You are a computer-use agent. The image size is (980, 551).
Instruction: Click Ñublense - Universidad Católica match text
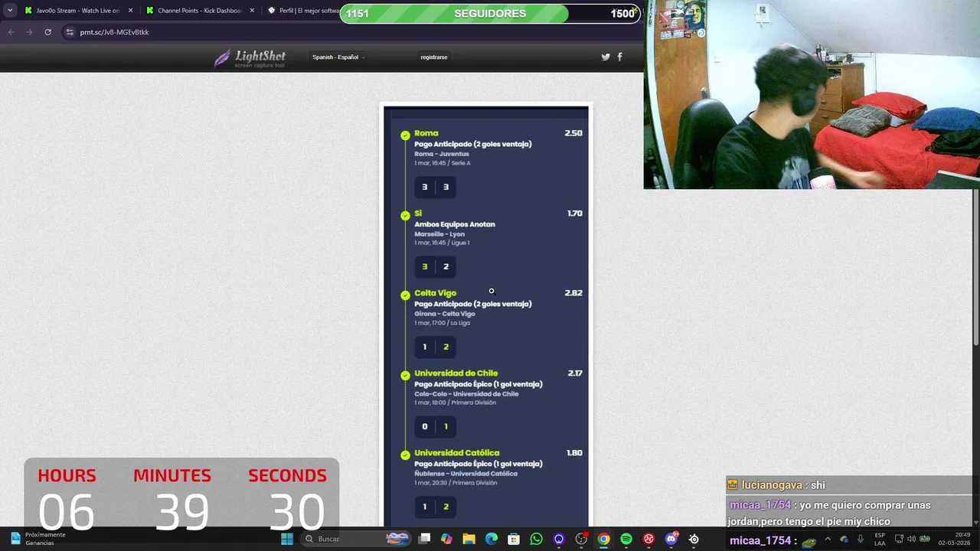click(x=466, y=474)
